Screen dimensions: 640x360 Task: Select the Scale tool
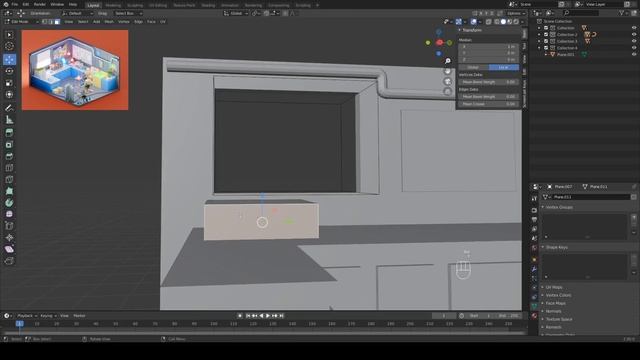point(9,83)
